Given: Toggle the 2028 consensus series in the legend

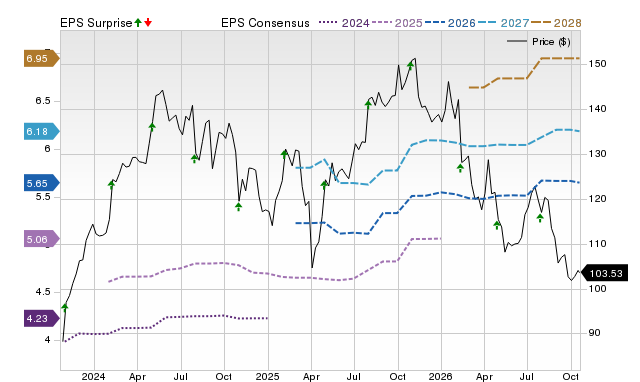Looking at the screenshot, I should click(x=556, y=23).
